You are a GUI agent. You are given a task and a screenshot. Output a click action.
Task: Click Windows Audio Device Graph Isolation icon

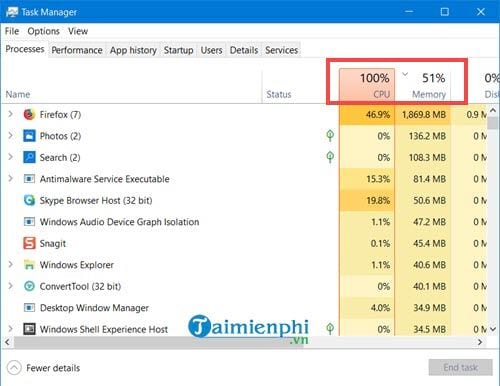[x=29, y=222]
